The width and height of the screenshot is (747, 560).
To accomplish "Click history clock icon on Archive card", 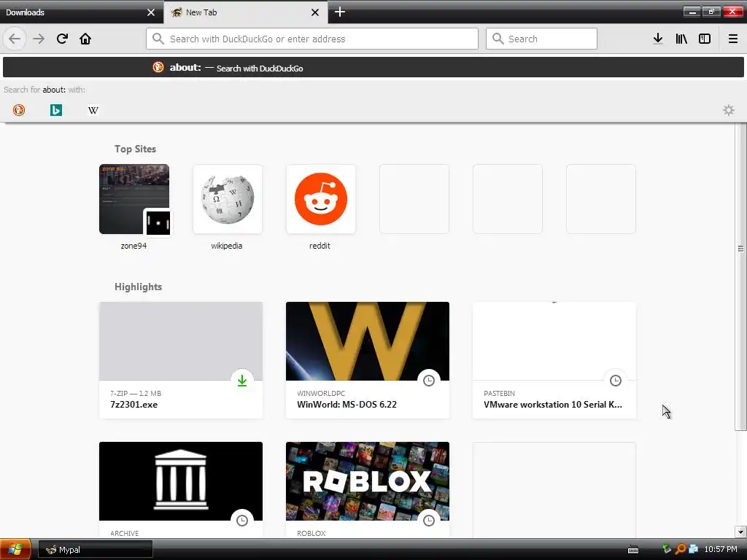I will click(242, 521).
